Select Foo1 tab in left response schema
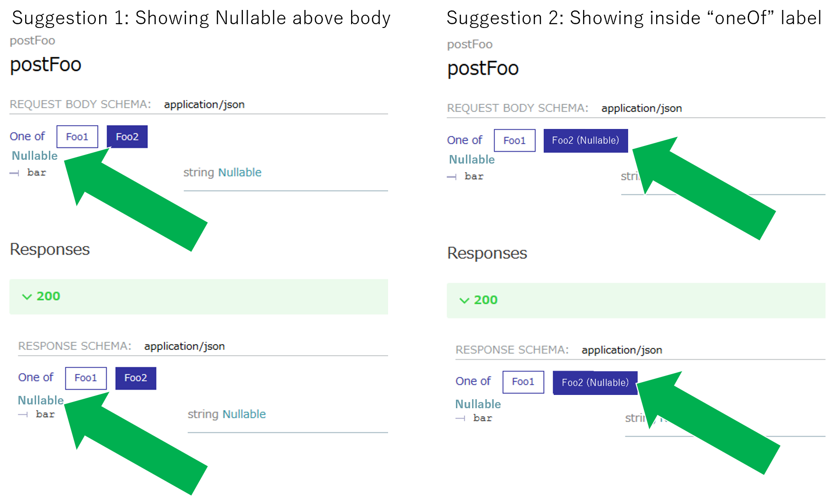Image resolution: width=835 pixels, height=504 pixels. coord(85,378)
